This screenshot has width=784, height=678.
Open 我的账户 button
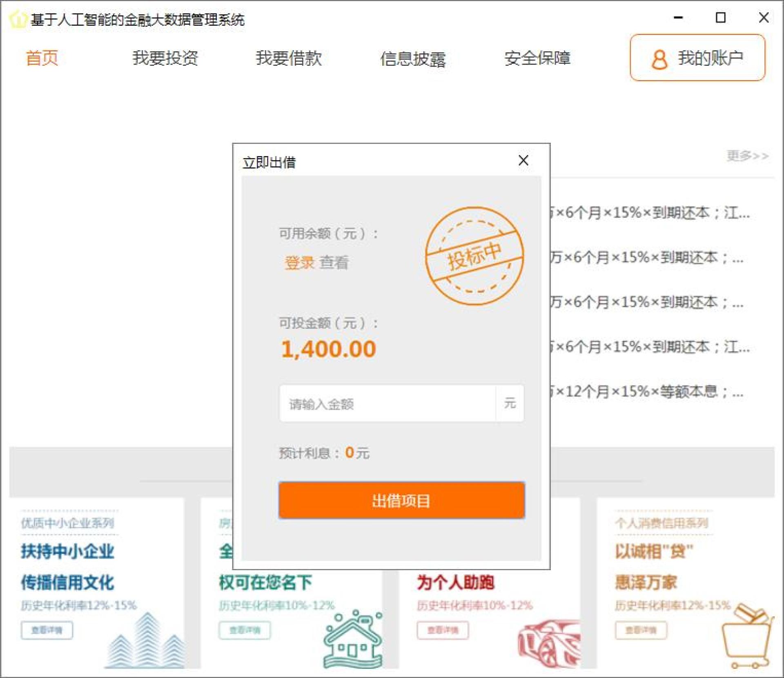click(x=697, y=58)
